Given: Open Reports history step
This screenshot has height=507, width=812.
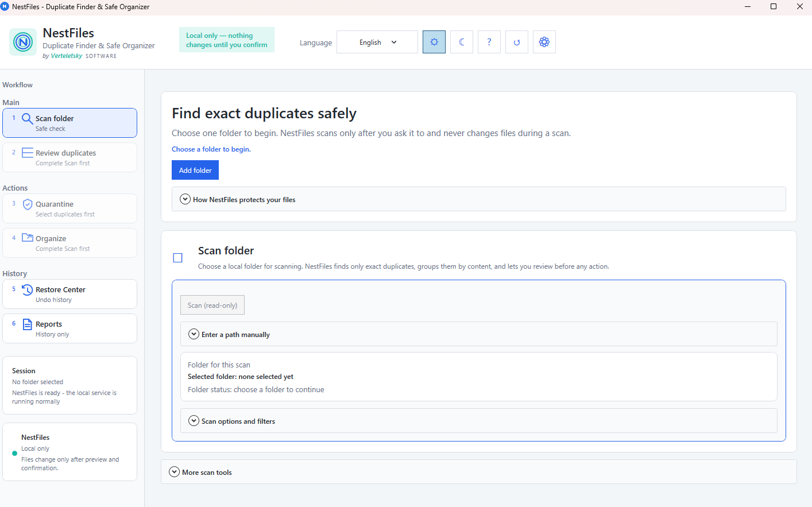Looking at the screenshot, I should 70,328.
